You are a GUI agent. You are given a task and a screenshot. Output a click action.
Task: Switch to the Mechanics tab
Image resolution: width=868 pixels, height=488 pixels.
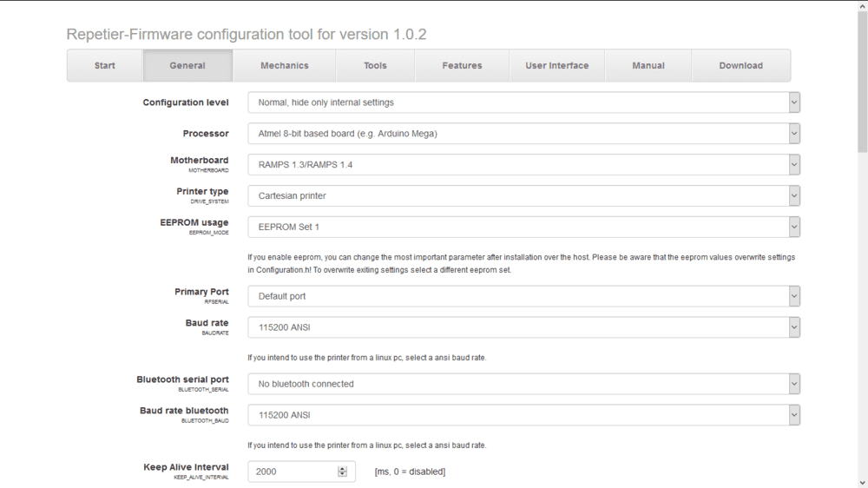click(x=284, y=65)
